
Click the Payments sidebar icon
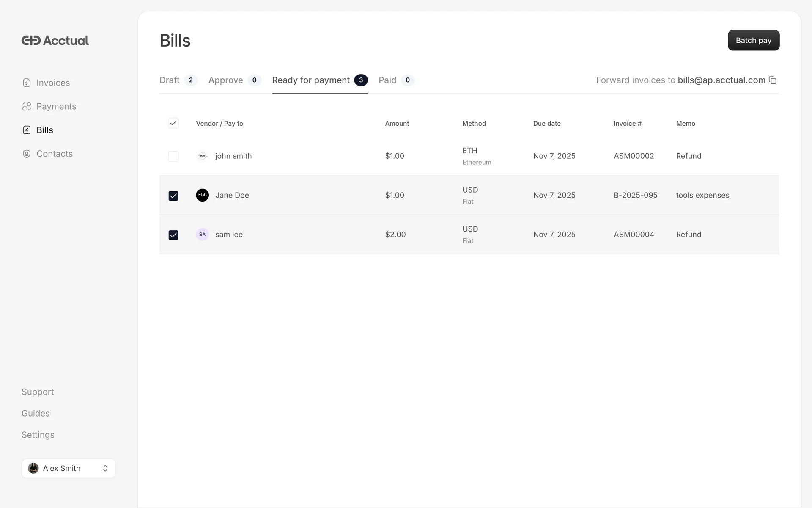[x=27, y=106]
